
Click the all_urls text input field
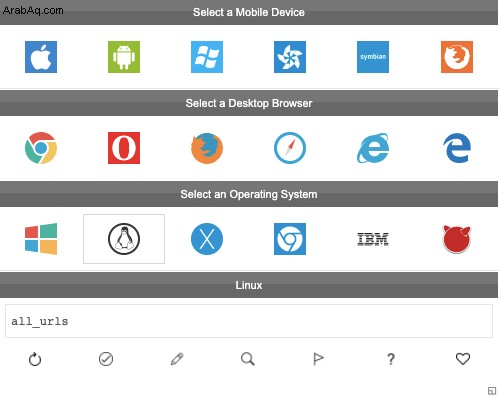[x=249, y=321]
